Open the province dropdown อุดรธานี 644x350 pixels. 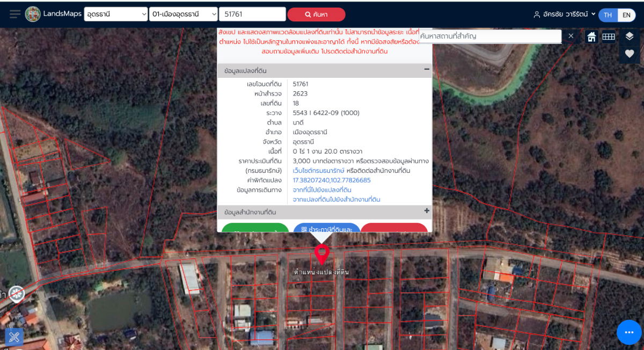tap(116, 14)
